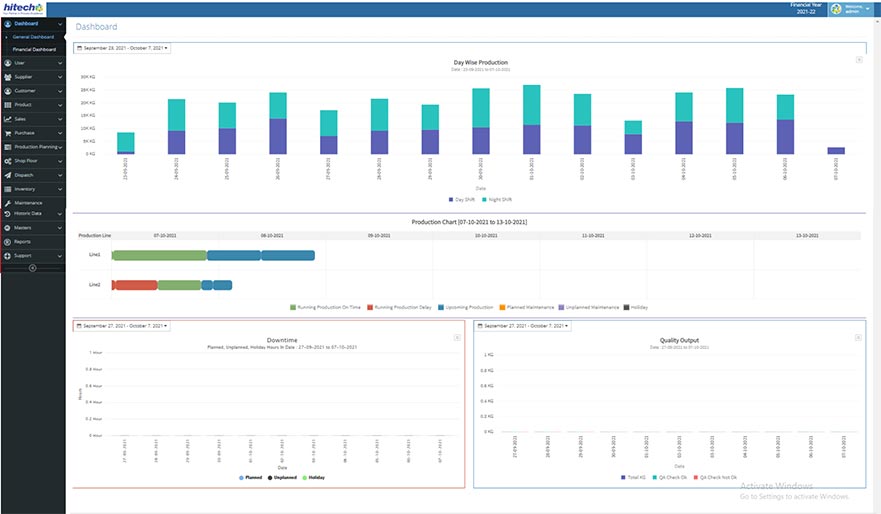Screen dimensions: 881x514
Task: Click Planned Maintenance orange legend swatch
Action: [502, 307]
